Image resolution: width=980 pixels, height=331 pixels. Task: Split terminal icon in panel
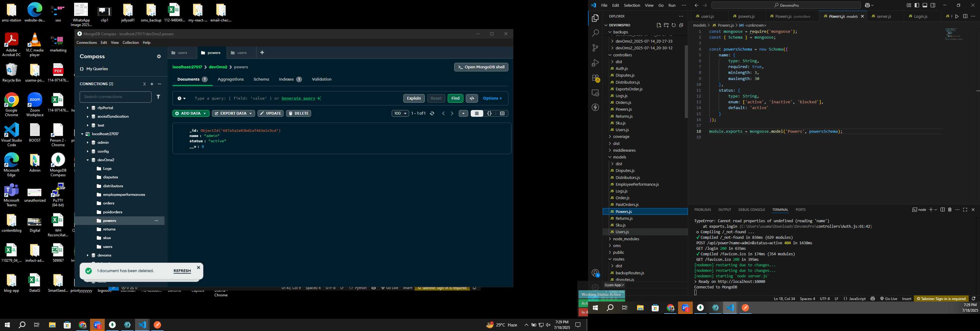tap(942, 210)
